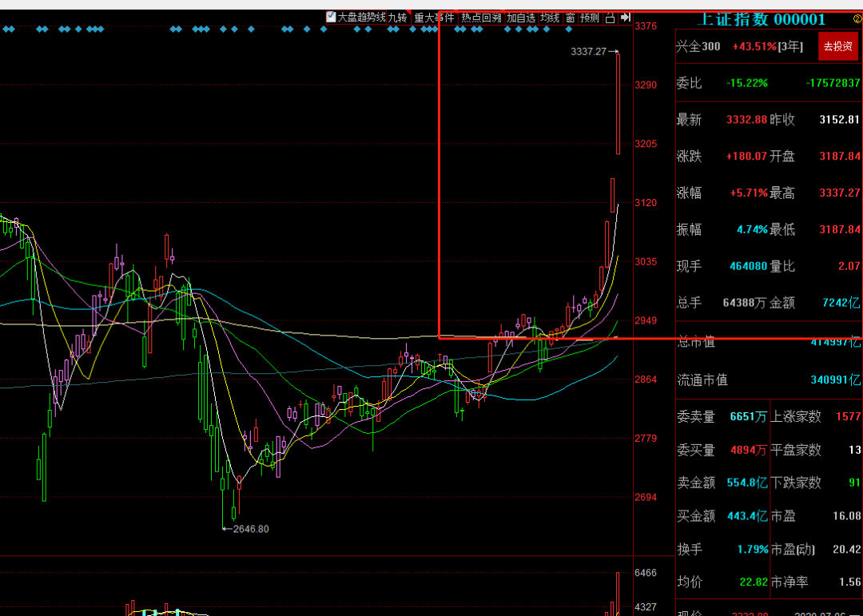Screen dimensions: 863x616
Task: Click the arrow-to-bar icon on the chart toolbar
Action: (625, 18)
